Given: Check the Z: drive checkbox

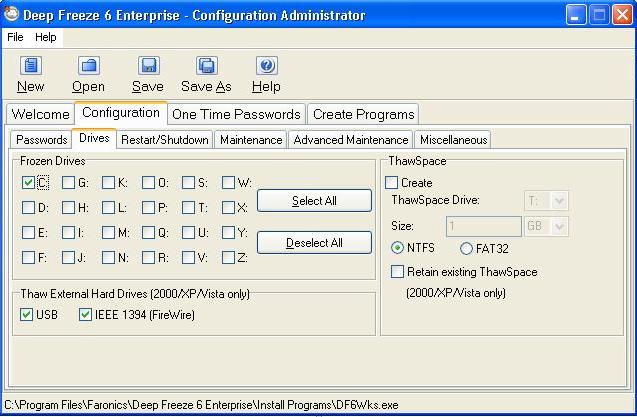Looking at the screenshot, I should pos(228,257).
